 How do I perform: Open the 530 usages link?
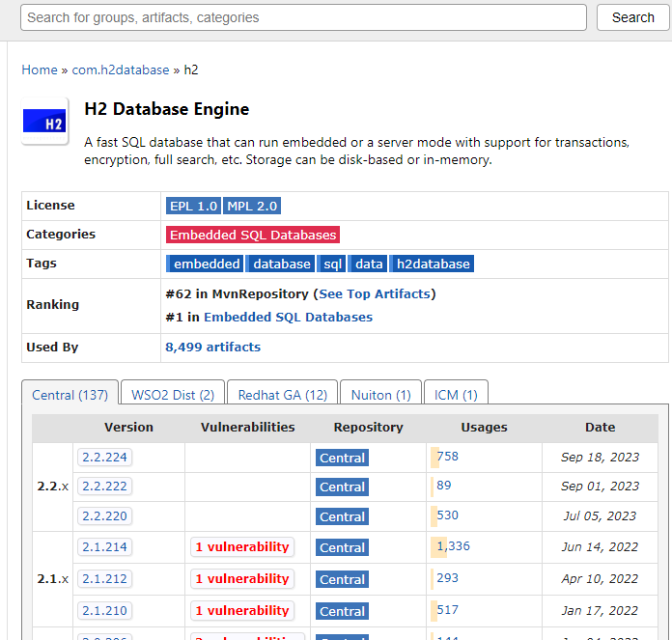pos(447,515)
